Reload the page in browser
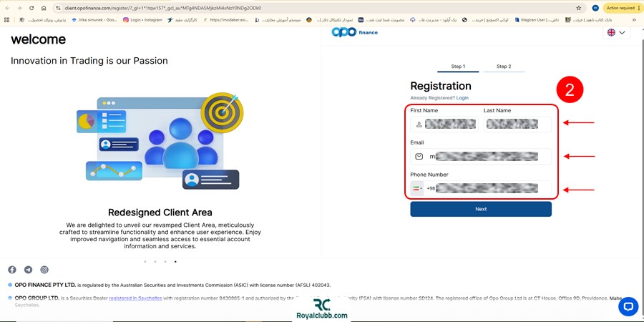The height and width of the screenshot is (322, 644). [31, 8]
